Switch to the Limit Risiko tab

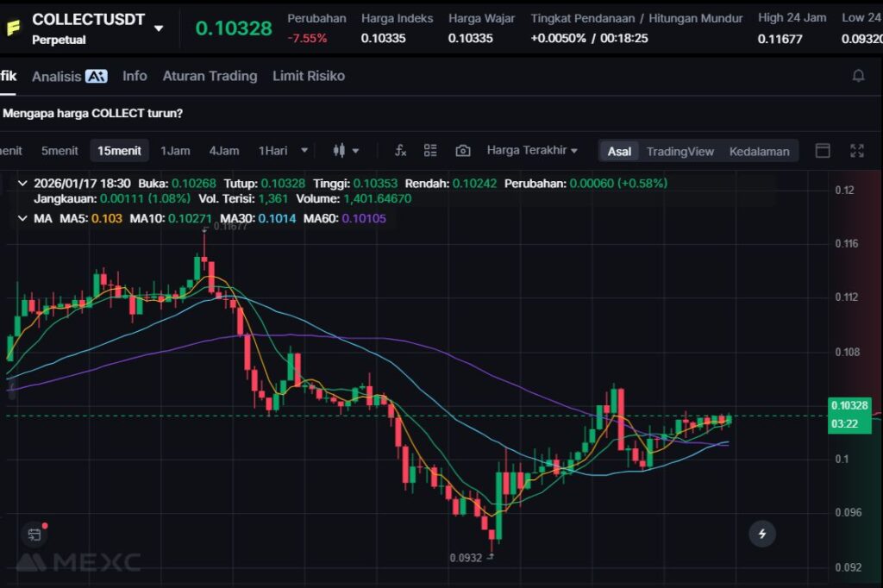pos(308,76)
